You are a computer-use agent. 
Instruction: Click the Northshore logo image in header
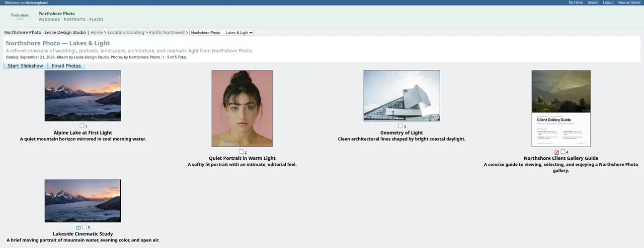(x=20, y=16)
